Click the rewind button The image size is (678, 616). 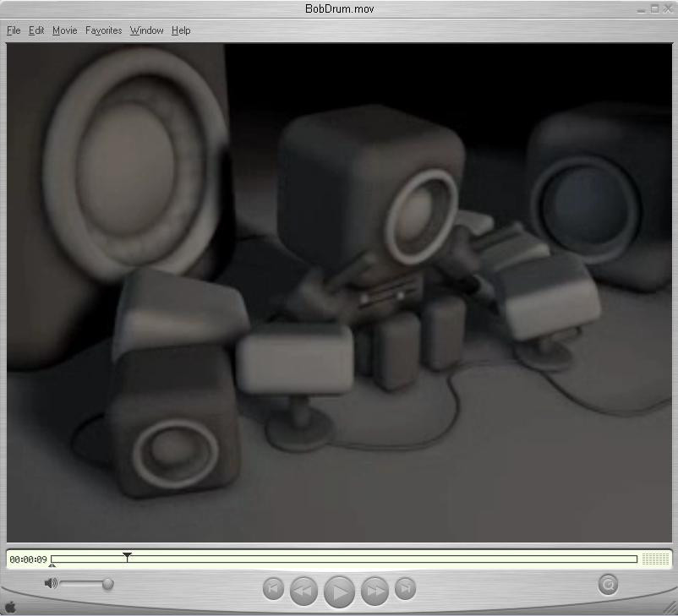click(304, 591)
